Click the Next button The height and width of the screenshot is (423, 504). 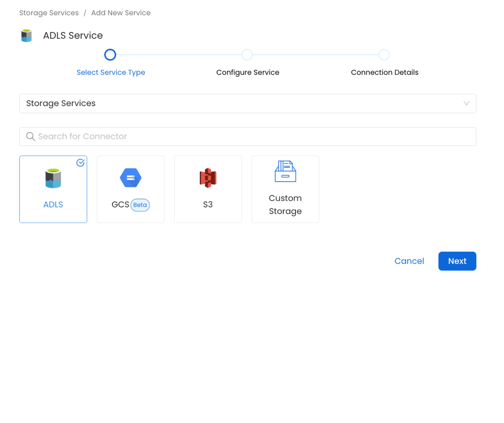457,261
